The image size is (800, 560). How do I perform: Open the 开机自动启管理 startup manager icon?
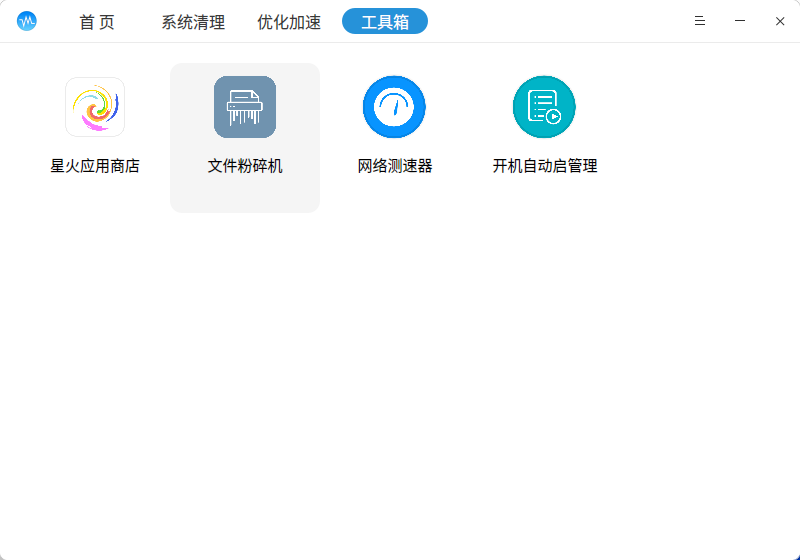point(544,107)
